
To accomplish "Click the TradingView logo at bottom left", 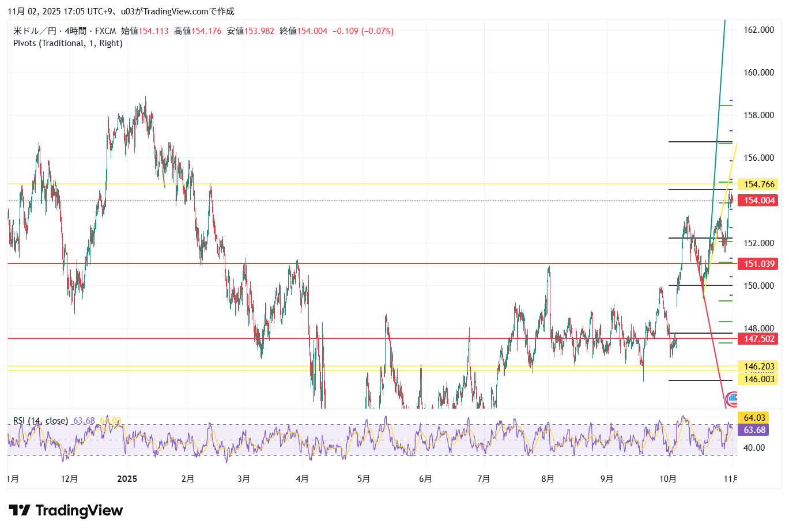I will tap(66, 511).
